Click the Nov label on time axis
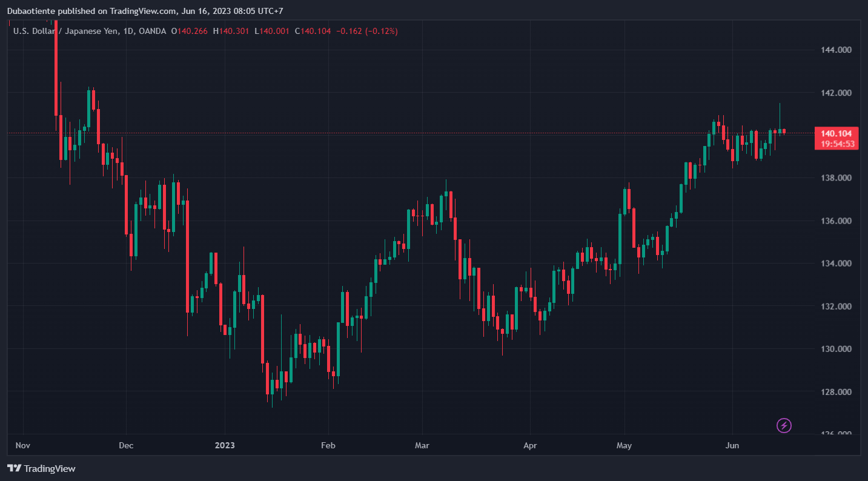Image resolution: width=868 pixels, height=481 pixels. 23,446
